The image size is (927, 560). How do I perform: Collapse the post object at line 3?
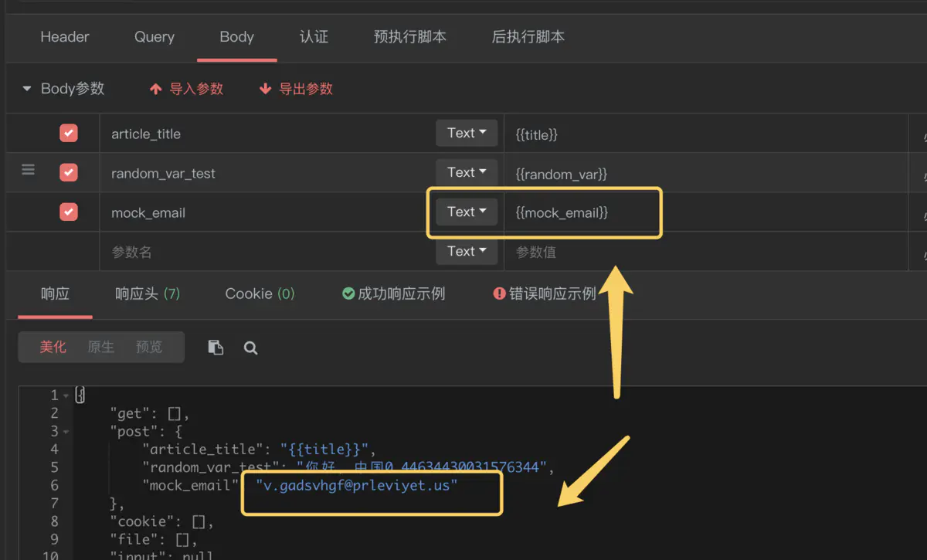tap(66, 431)
